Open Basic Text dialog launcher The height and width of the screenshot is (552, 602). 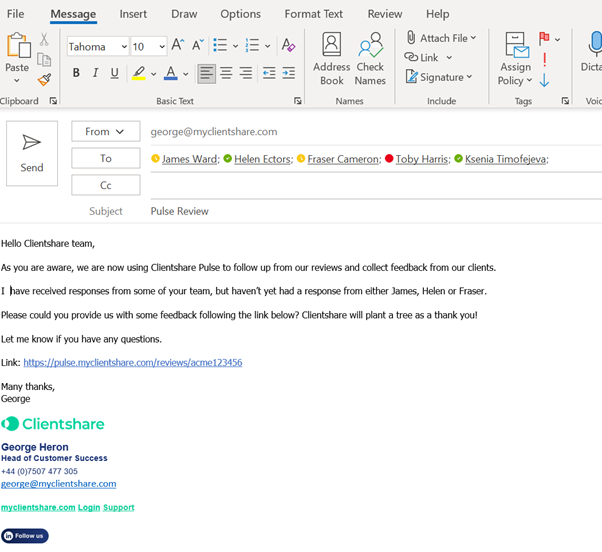pyautogui.click(x=298, y=101)
